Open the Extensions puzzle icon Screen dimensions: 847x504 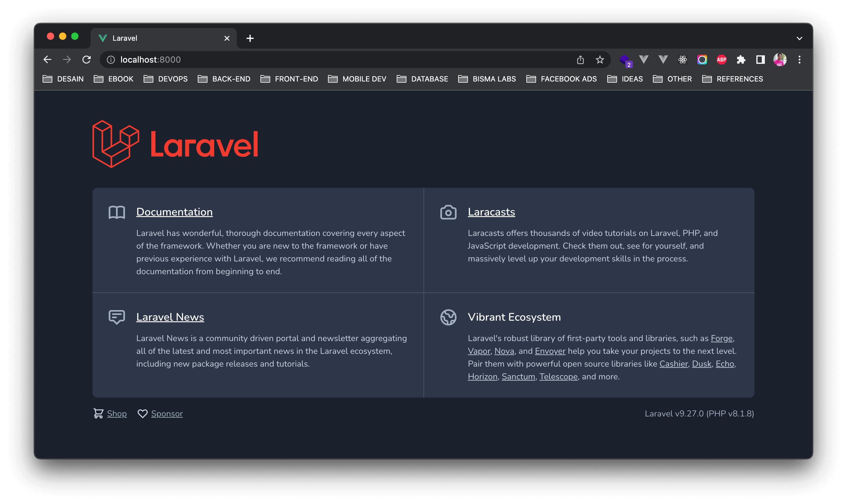[x=741, y=60]
